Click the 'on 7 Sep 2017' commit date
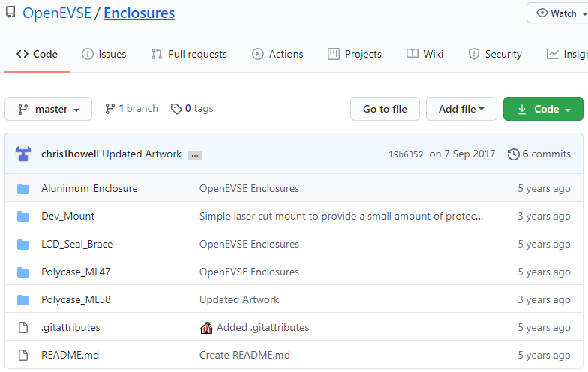 462,154
